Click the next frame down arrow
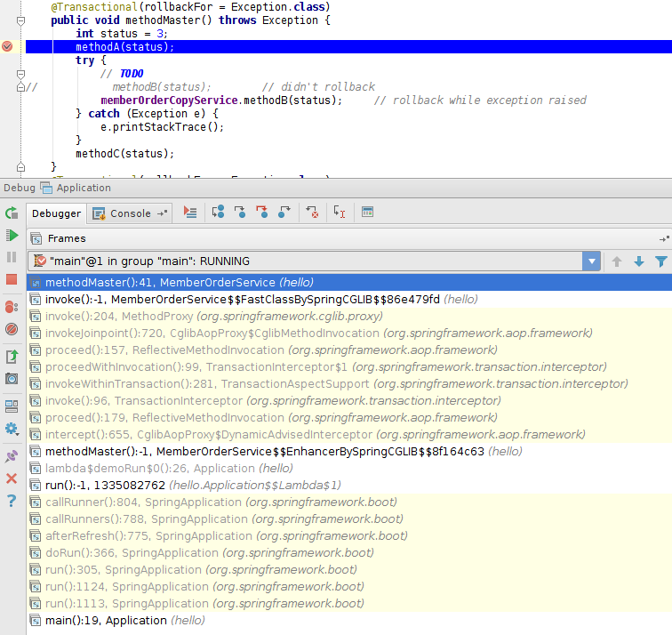Image resolution: width=672 pixels, height=635 pixels. [x=639, y=261]
